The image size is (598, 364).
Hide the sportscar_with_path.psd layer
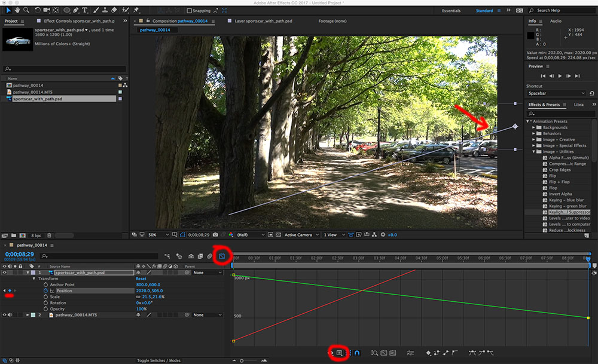5,273
